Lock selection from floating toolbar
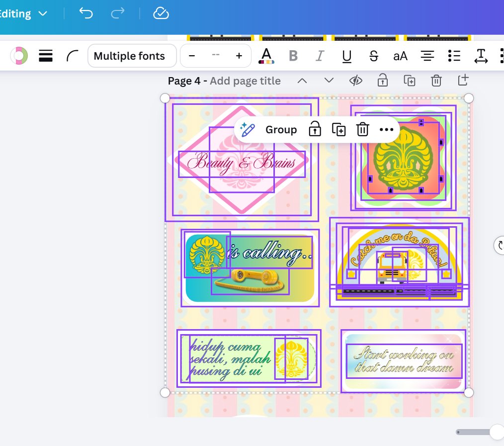Viewport: 504px width, 446px height. (315, 129)
